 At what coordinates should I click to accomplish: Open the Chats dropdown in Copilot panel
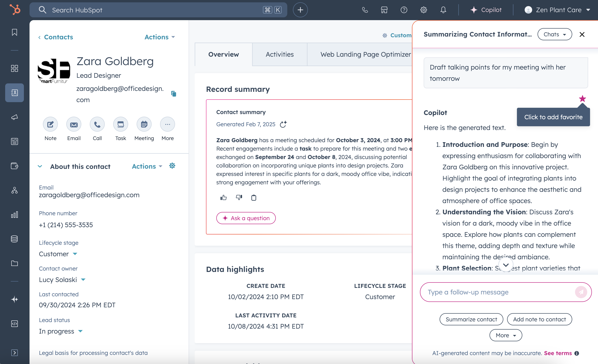(555, 34)
